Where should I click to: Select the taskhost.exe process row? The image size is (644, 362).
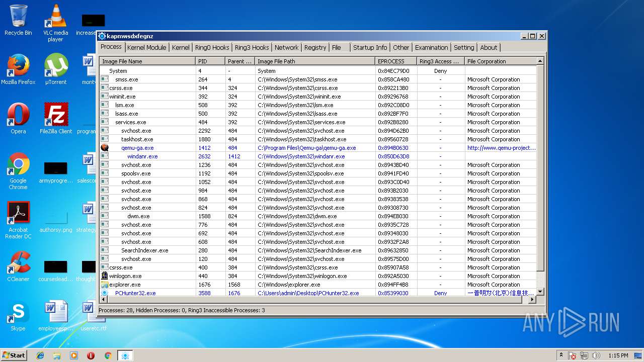318,139
